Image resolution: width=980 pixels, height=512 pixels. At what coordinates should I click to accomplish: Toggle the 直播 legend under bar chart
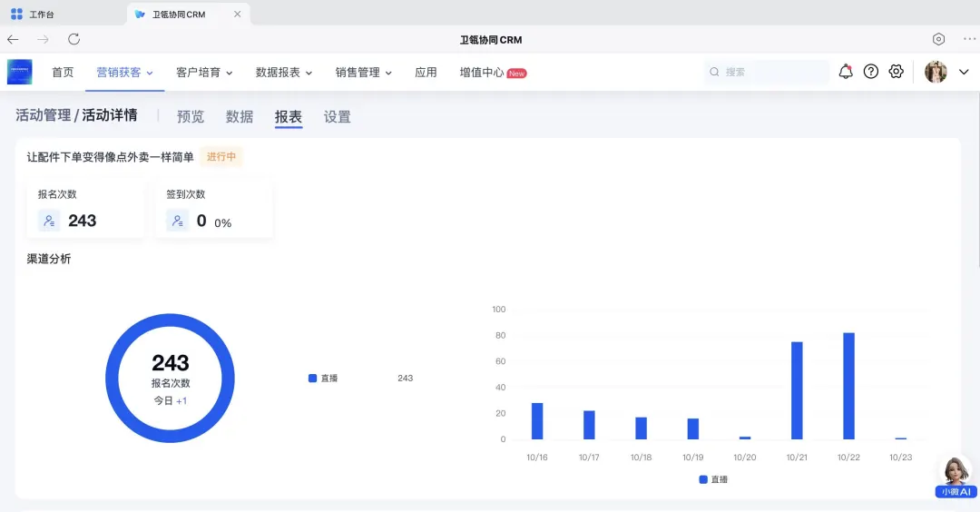pyautogui.click(x=713, y=479)
